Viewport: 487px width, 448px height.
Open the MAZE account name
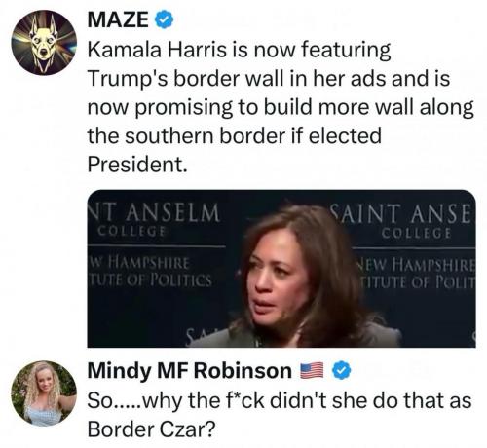coord(118,19)
